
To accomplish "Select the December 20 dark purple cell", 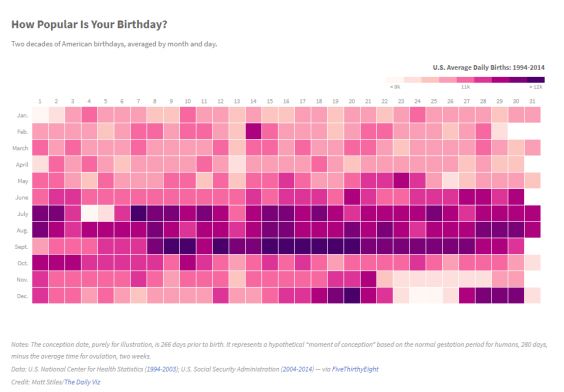I will (352, 296).
